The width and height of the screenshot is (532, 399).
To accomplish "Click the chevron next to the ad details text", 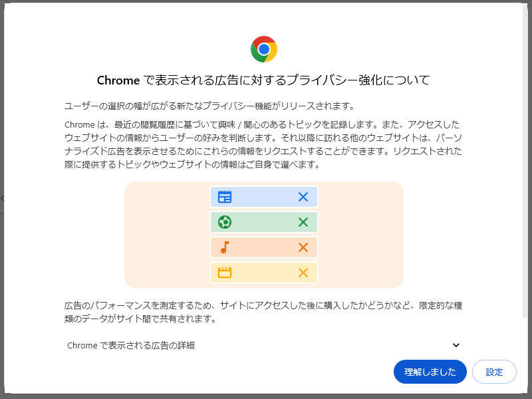I will 456,345.
